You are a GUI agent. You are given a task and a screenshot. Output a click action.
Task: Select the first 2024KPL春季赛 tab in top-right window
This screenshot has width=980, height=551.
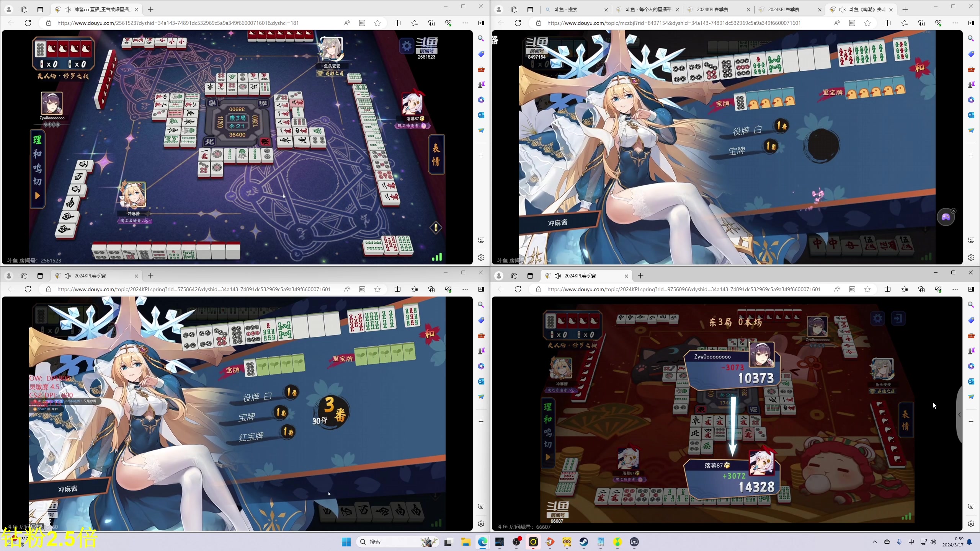pyautogui.click(x=719, y=10)
